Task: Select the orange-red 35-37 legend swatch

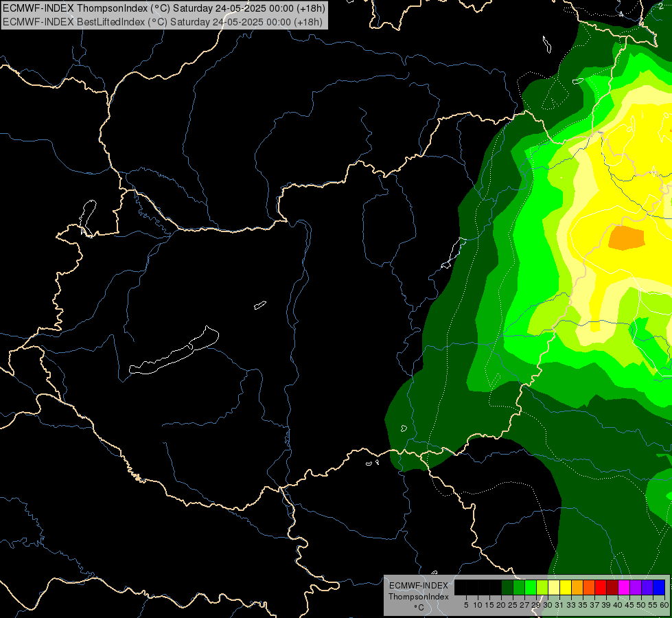Action: (x=589, y=587)
